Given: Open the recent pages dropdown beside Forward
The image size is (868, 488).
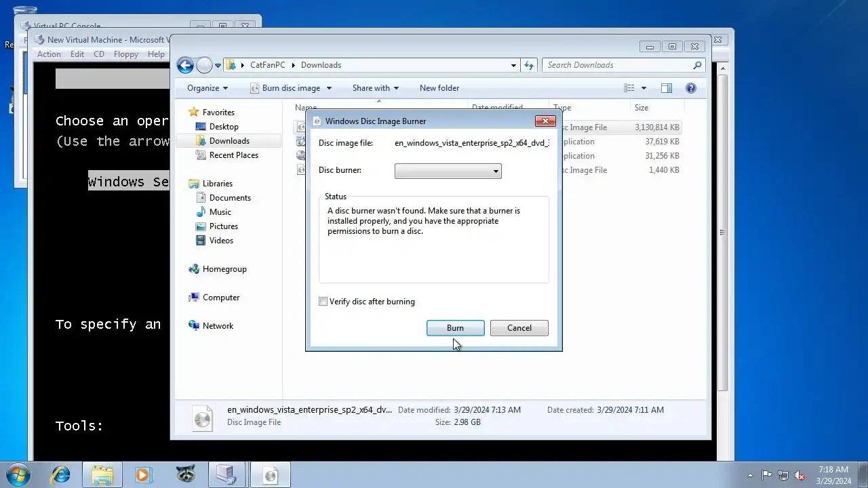Looking at the screenshot, I should click(218, 66).
